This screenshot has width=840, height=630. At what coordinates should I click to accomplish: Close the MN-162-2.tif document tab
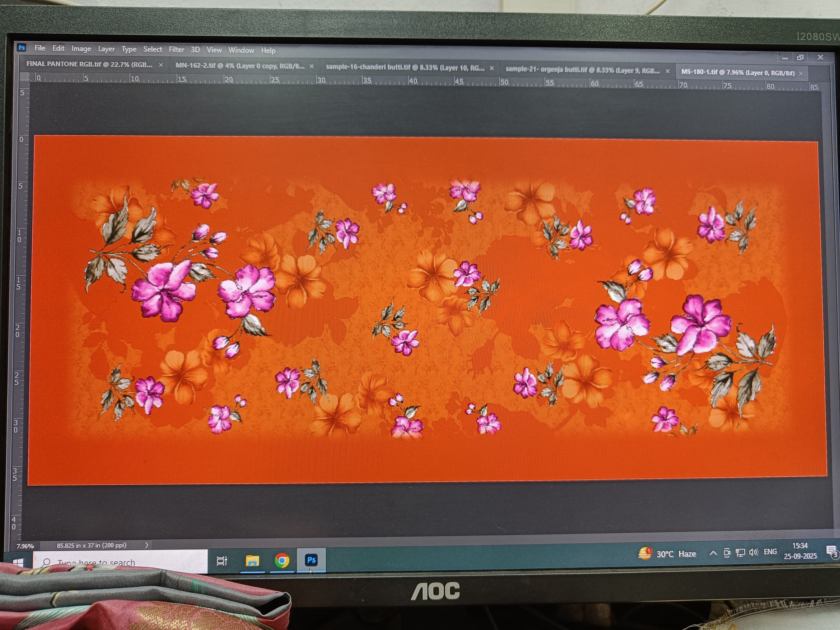point(311,66)
